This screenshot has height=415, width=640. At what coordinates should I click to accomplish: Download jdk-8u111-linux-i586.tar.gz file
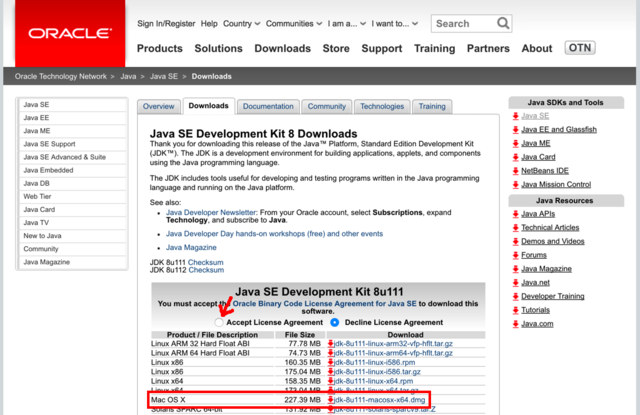(377, 372)
